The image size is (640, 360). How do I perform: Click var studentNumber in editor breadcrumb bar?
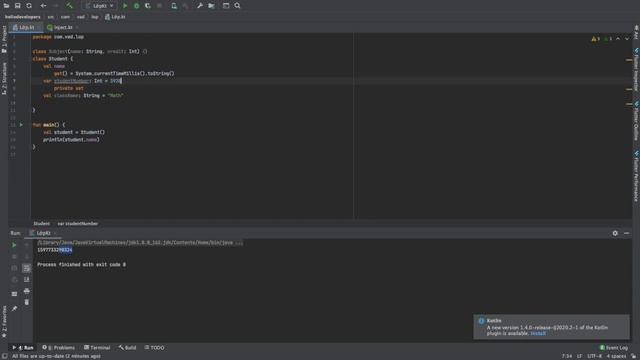click(78, 224)
